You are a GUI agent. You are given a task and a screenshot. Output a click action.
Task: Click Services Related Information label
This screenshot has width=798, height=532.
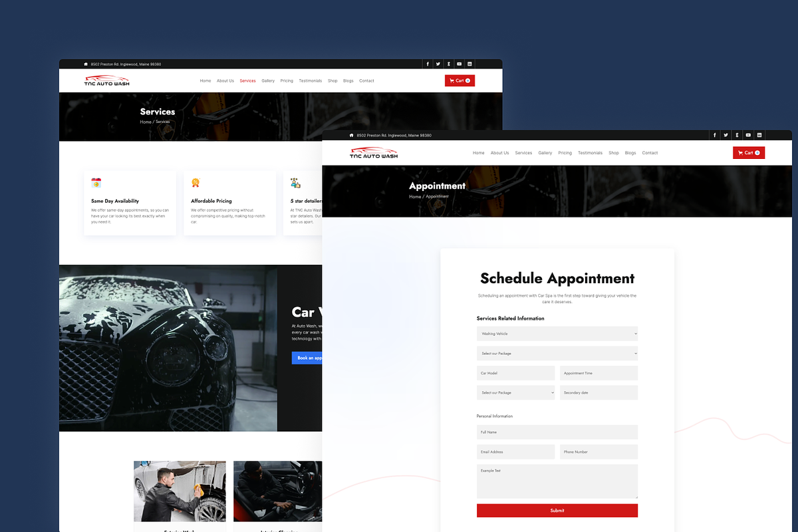click(x=510, y=319)
